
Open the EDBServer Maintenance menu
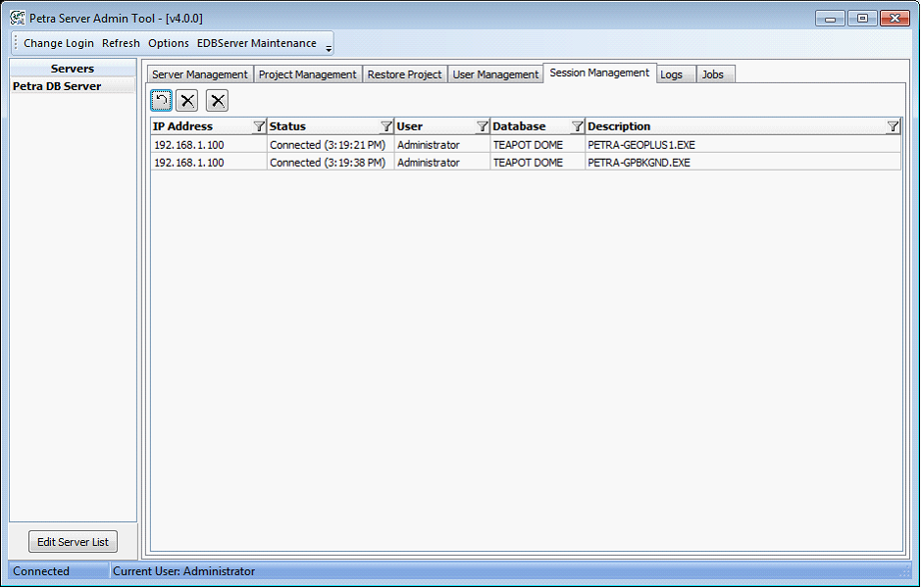[256, 43]
